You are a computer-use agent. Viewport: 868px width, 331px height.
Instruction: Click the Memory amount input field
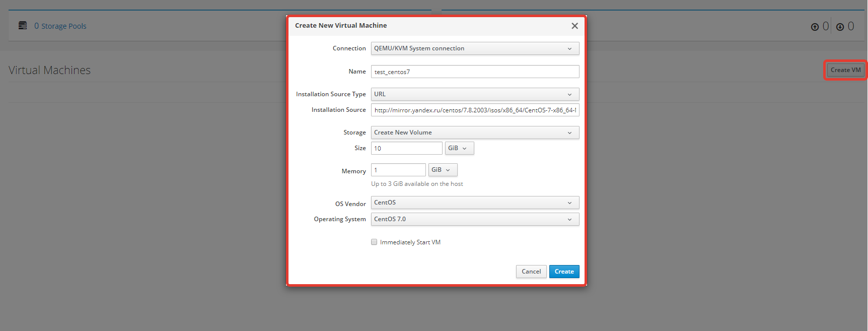(x=398, y=170)
